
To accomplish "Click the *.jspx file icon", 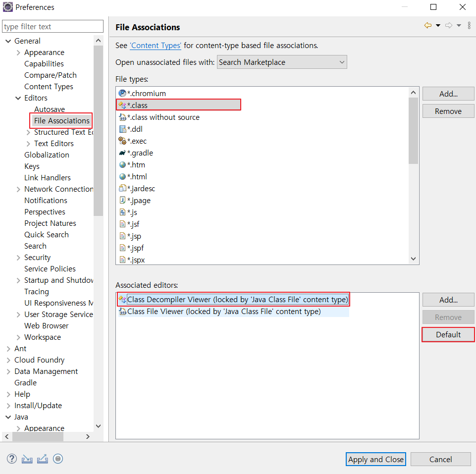I will 122,260.
